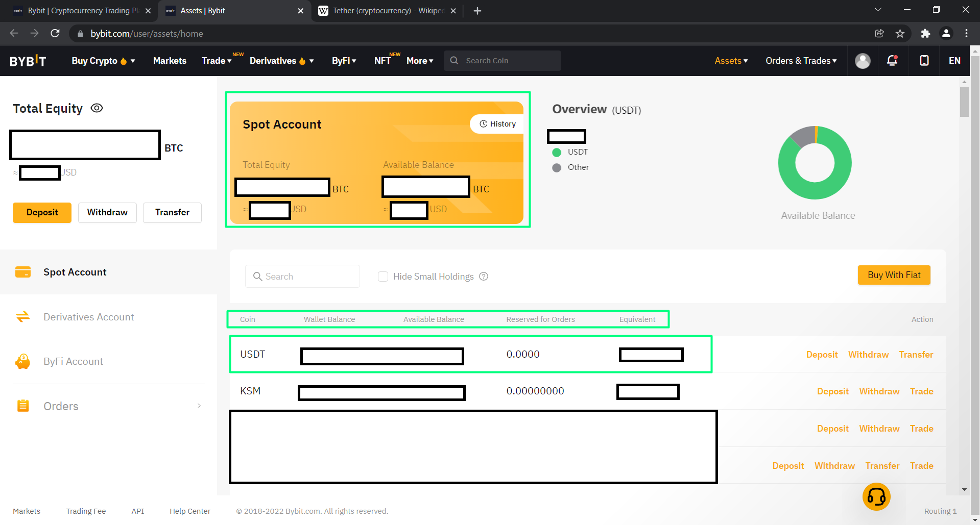Click Buy With Fiat button

[894, 275]
